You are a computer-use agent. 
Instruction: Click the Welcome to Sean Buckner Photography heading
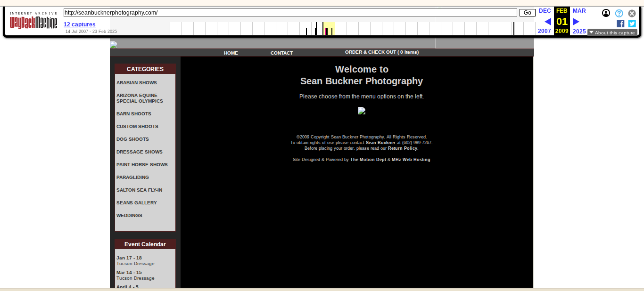pyautogui.click(x=362, y=75)
